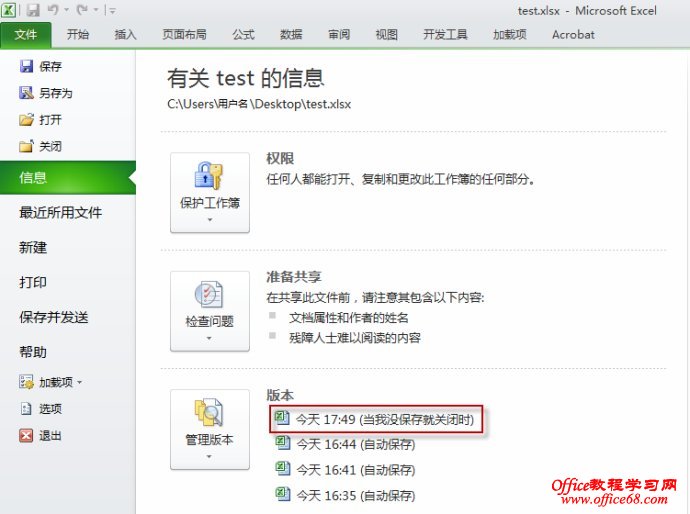The image size is (690, 514).
Task: Switch to the 视图 ribbon tab
Action: [x=387, y=35]
